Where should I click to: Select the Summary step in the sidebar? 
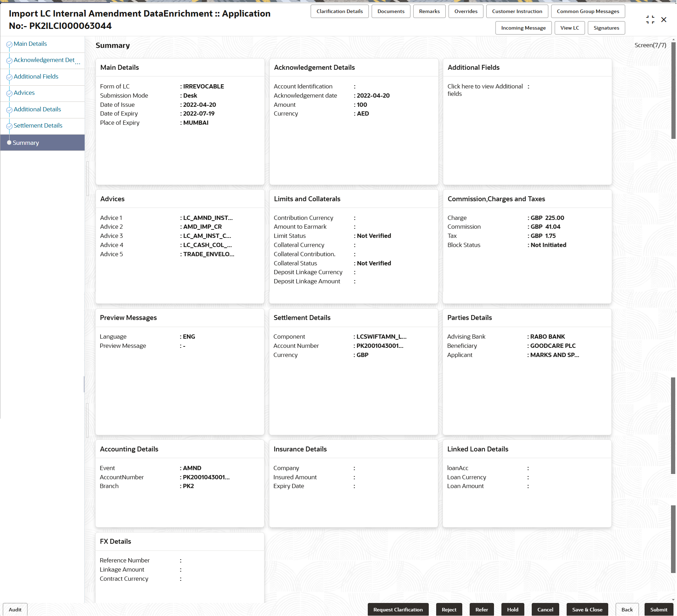pos(26,142)
